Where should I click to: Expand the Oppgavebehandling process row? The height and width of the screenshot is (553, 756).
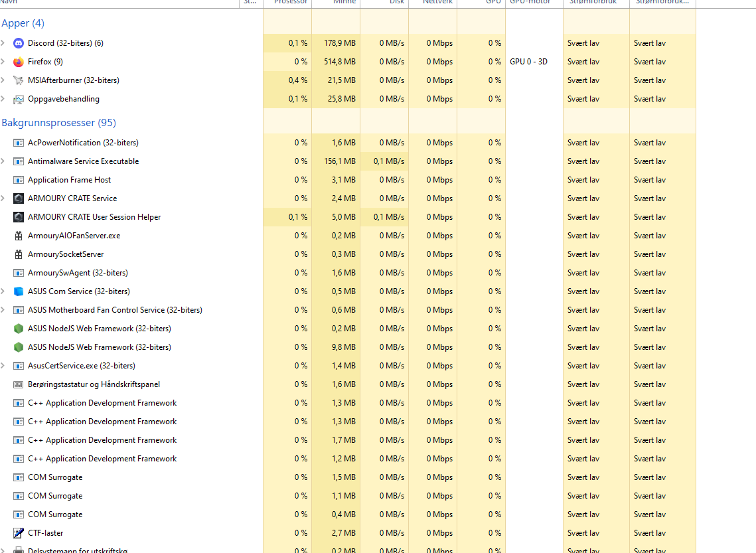(3, 99)
